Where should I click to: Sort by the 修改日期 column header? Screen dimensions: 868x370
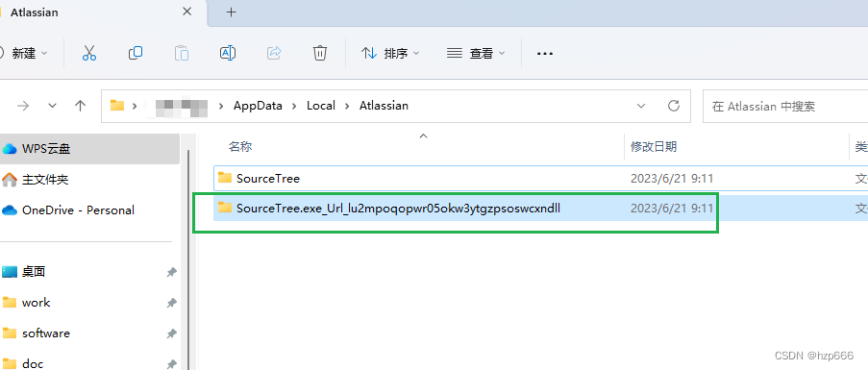(654, 147)
